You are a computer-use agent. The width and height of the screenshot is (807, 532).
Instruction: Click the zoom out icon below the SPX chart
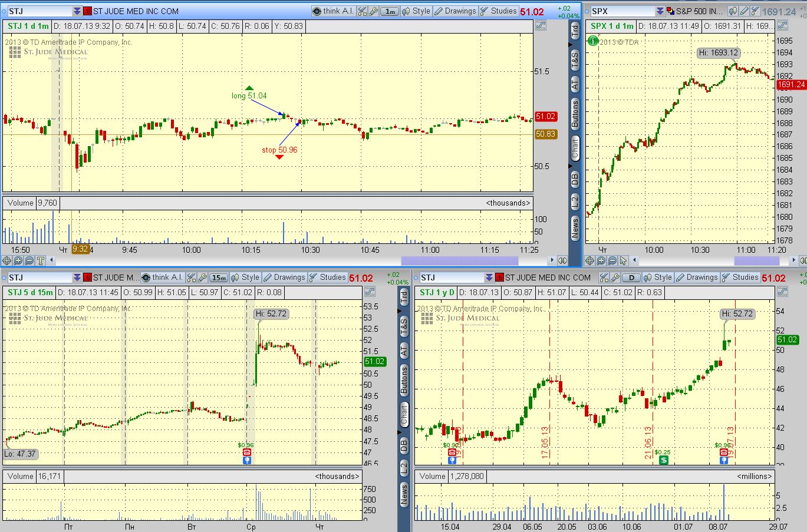[x=612, y=260]
